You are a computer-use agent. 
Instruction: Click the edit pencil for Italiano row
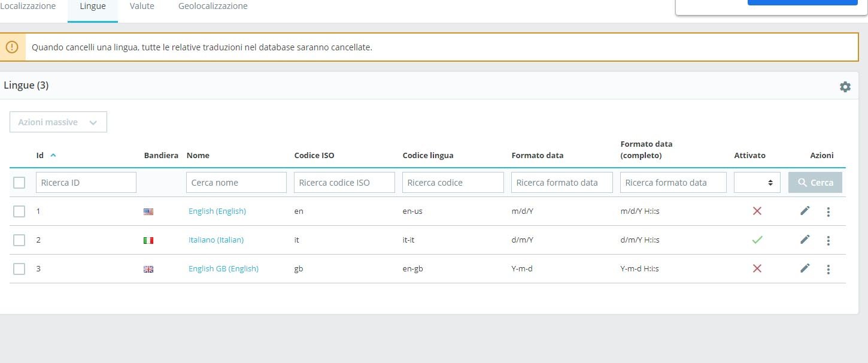pyautogui.click(x=805, y=240)
